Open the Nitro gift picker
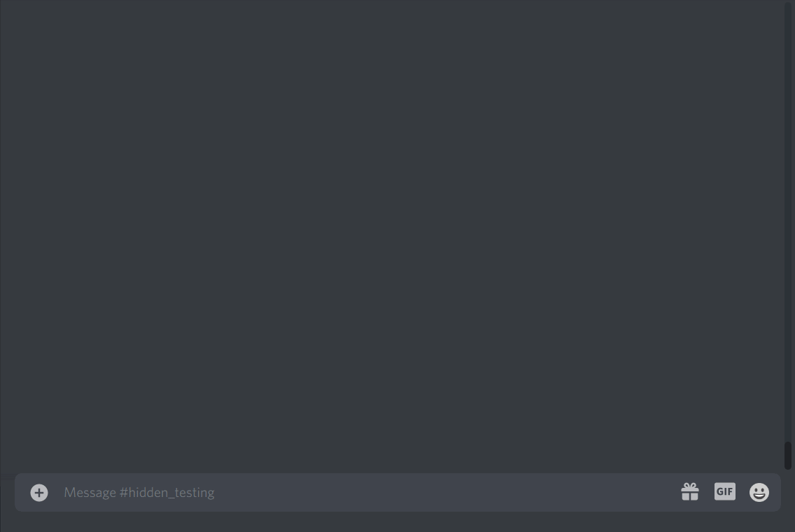This screenshot has height=532, width=795. [x=689, y=491]
